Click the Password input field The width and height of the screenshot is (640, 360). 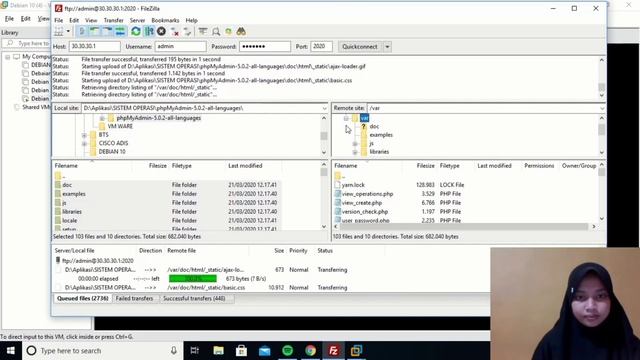point(265,47)
